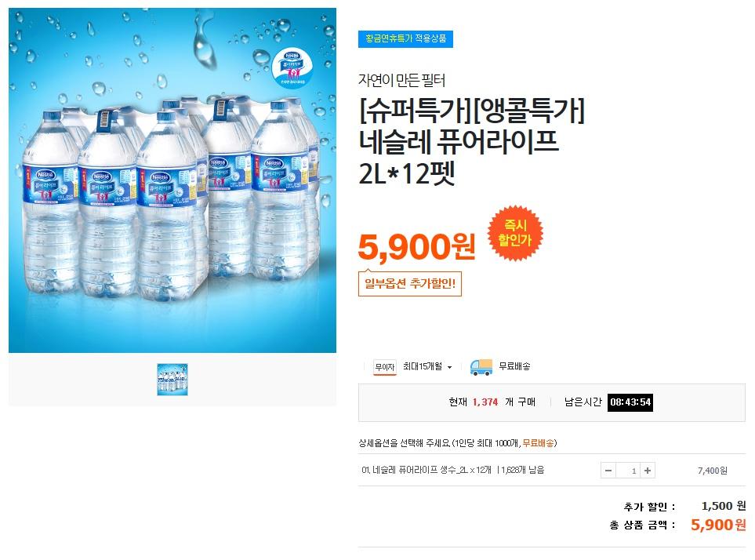
Task: Open the 최대15개월 installment dropdown
Action: click(x=427, y=366)
